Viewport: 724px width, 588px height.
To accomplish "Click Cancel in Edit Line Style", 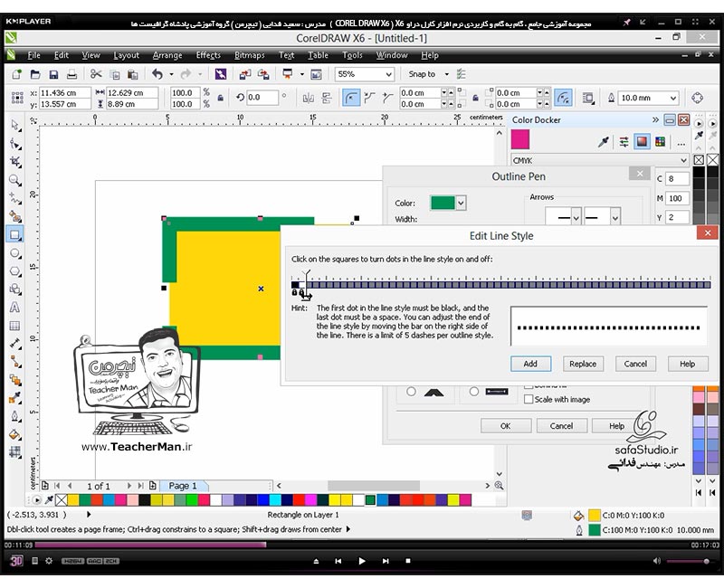I will (x=635, y=364).
